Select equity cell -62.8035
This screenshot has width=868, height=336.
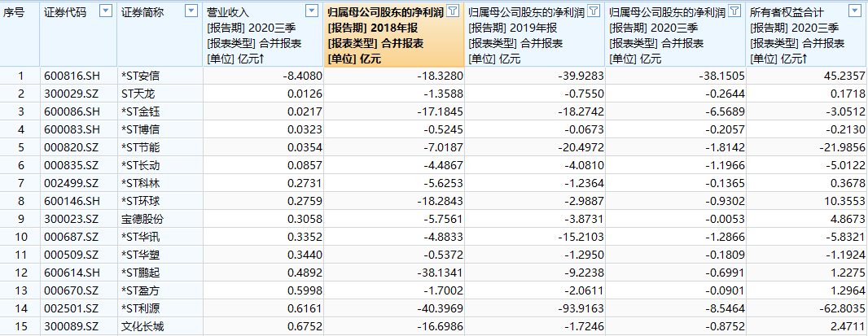(807, 309)
